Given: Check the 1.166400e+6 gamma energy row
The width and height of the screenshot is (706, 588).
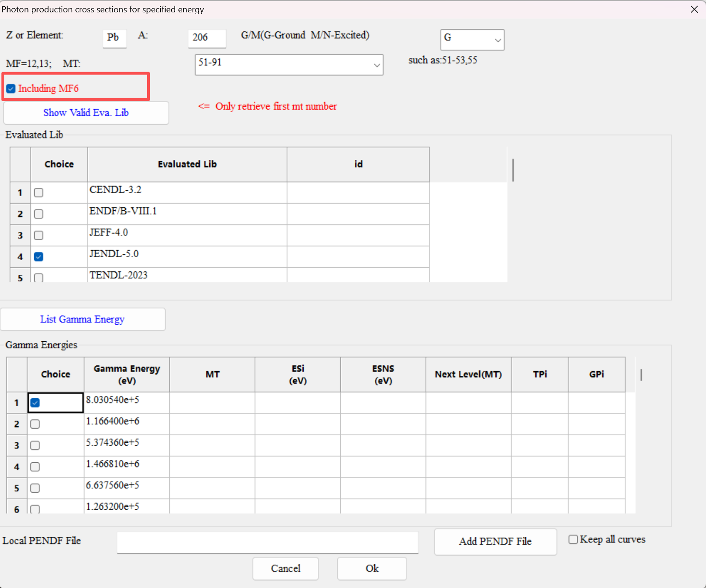Looking at the screenshot, I should pos(35,424).
